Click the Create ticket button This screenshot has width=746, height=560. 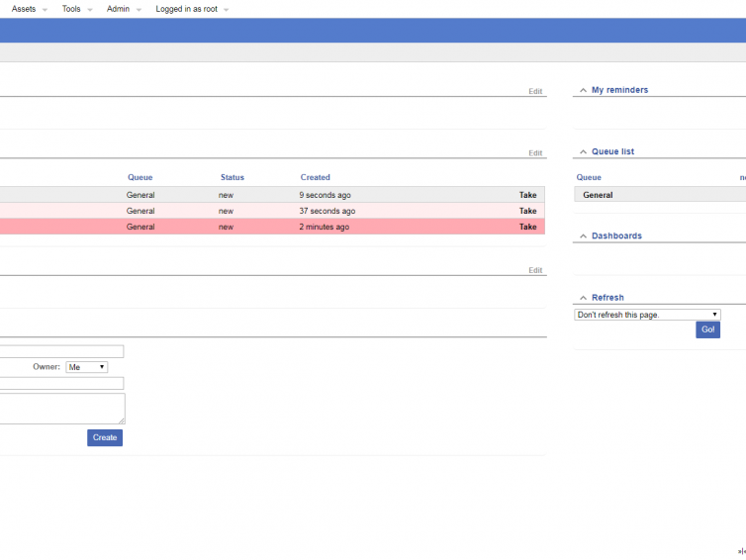pos(105,437)
